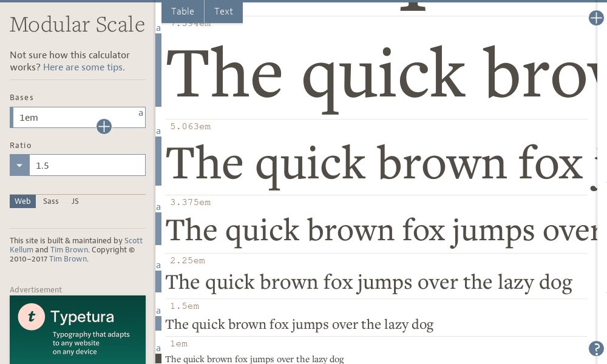Switch to the Table tab
The image size is (607, 364).
point(183,12)
